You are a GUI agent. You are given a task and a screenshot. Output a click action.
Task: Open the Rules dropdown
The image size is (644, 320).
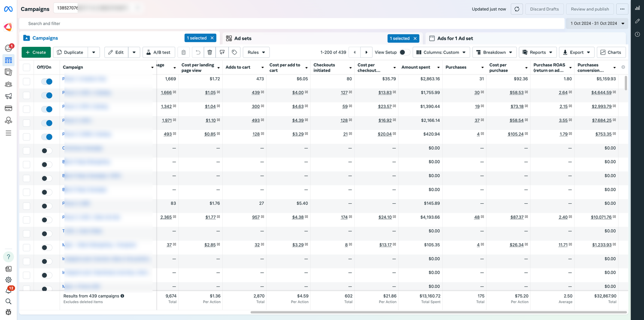click(256, 52)
